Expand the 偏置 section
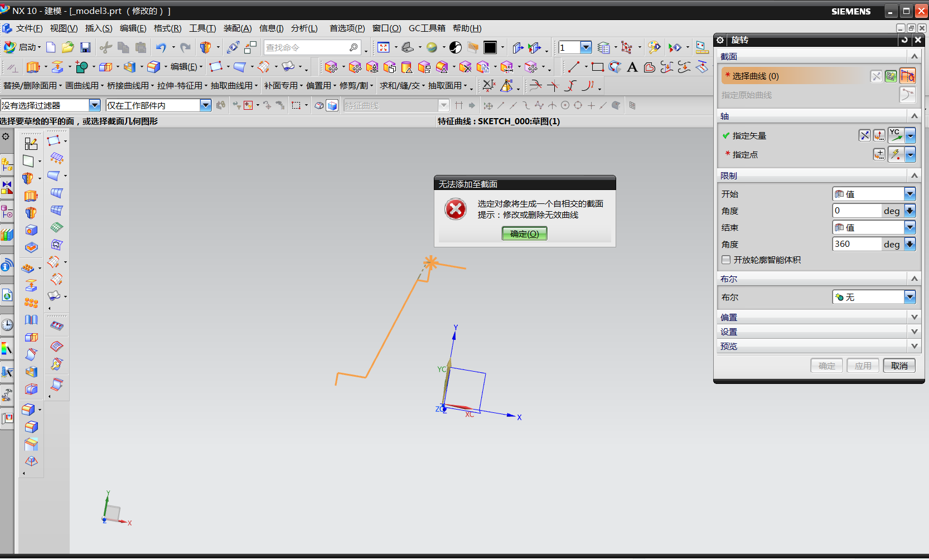The image size is (929, 560). coord(915,317)
